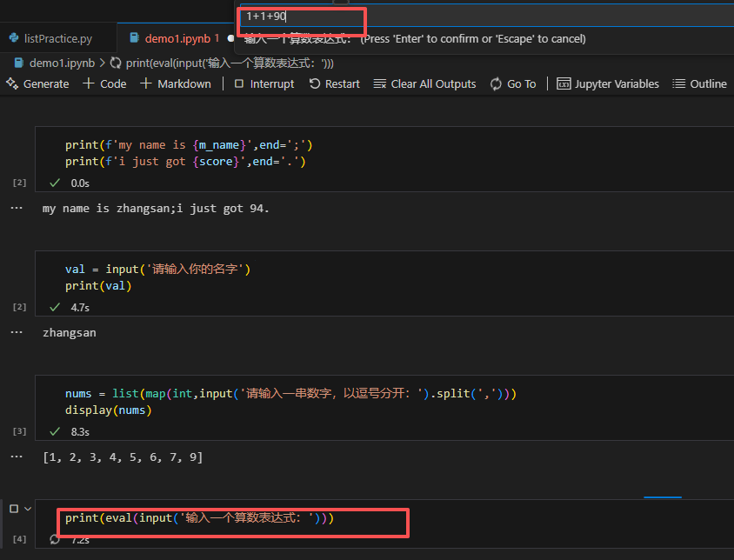Screen dimensions: 734x560
Task: Open output actions menu beside list output
Action: coord(17,457)
